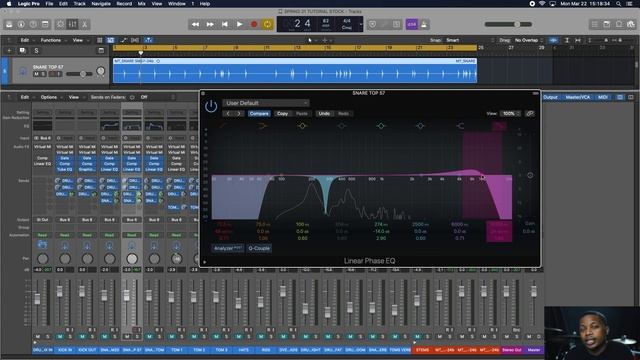The width and height of the screenshot is (640, 360).
Task: Open the File menu
Action: tap(49, 4)
